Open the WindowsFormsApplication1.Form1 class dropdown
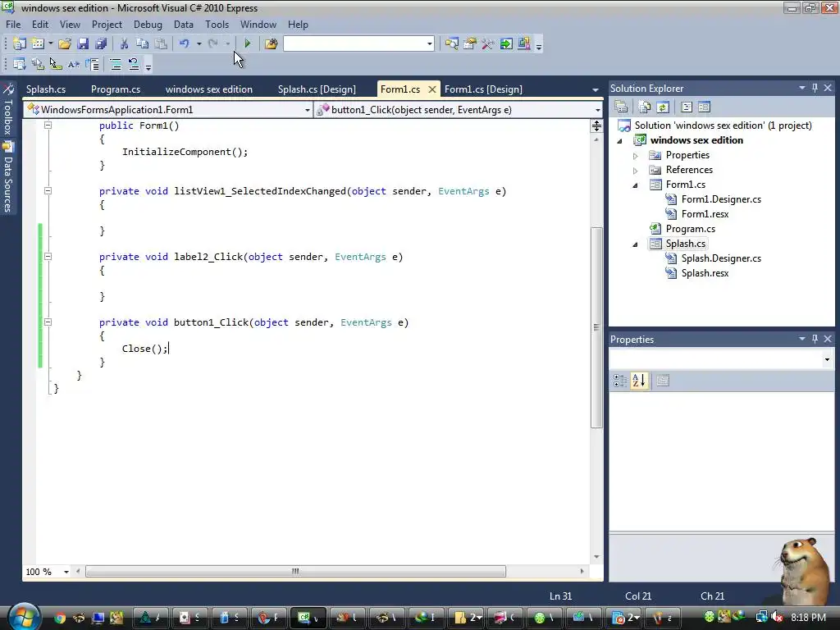 coord(307,110)
